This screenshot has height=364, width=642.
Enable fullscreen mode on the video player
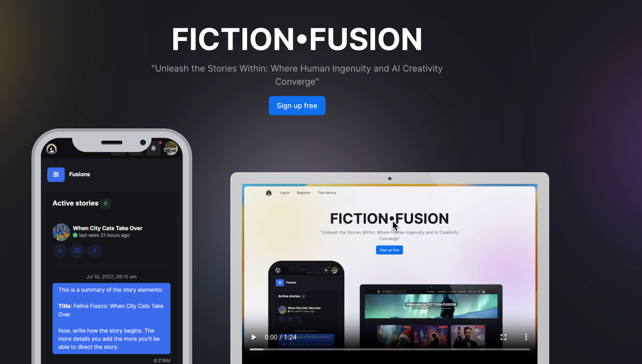503,337
